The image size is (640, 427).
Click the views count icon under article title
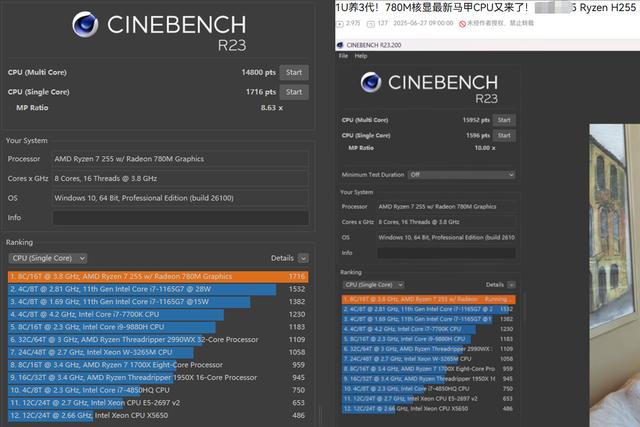340,24
